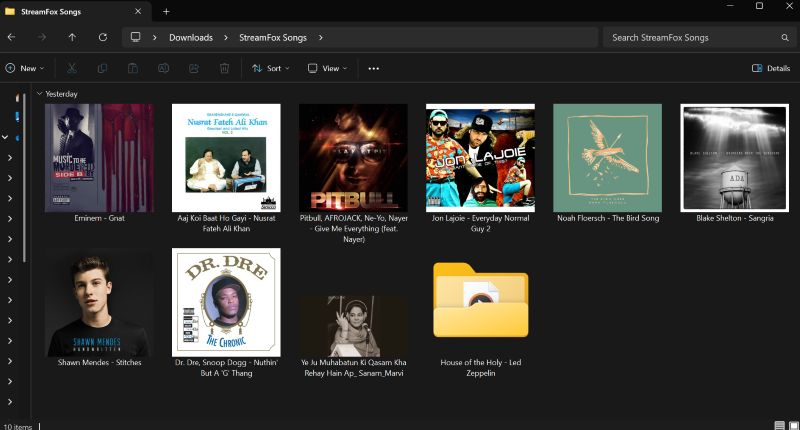
Task: Select the Dr. Dre The Chronic thumbnail
Action: [226, 302]
